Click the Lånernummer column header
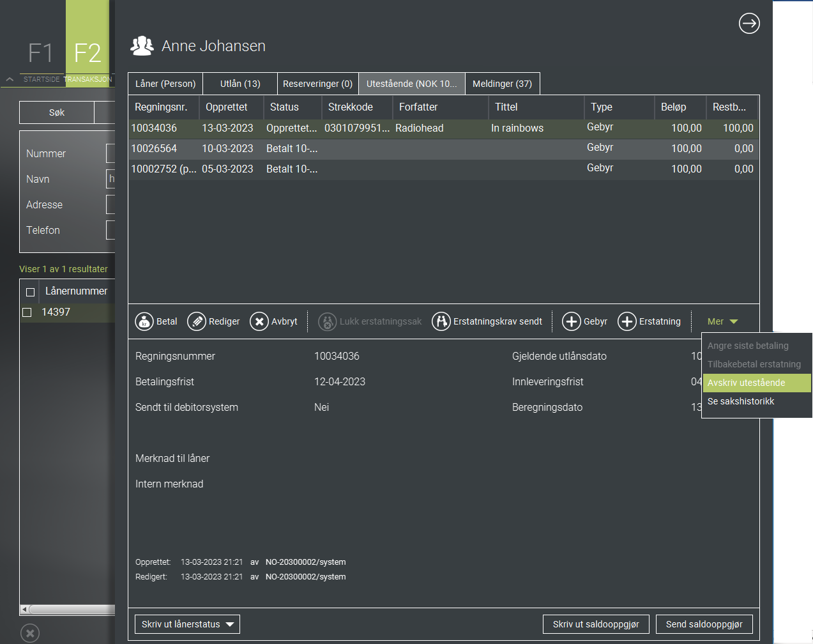This screenshot has width=813, height=644. tap(77, 291)
